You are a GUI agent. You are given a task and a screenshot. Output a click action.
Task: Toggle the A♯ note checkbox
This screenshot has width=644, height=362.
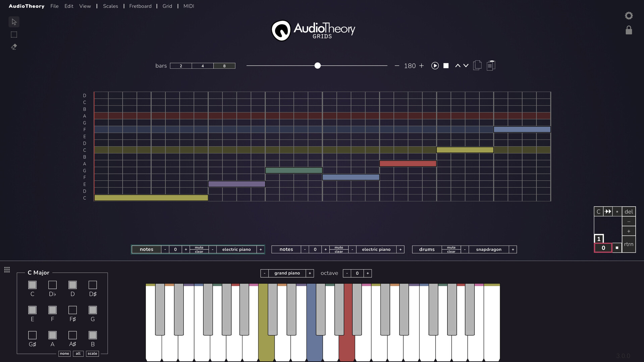tap(72, 335)
